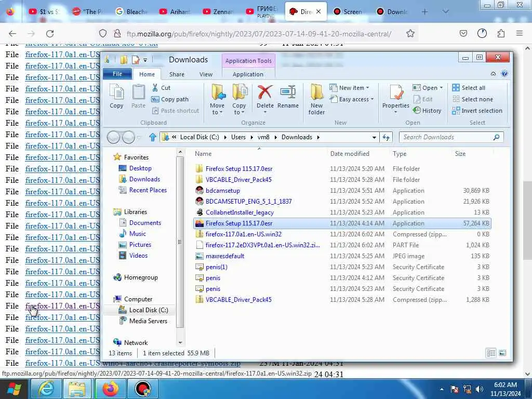Viewport: 532px width, 399px height.
Task: Switch to Details view icon
Action: (491, 353)
